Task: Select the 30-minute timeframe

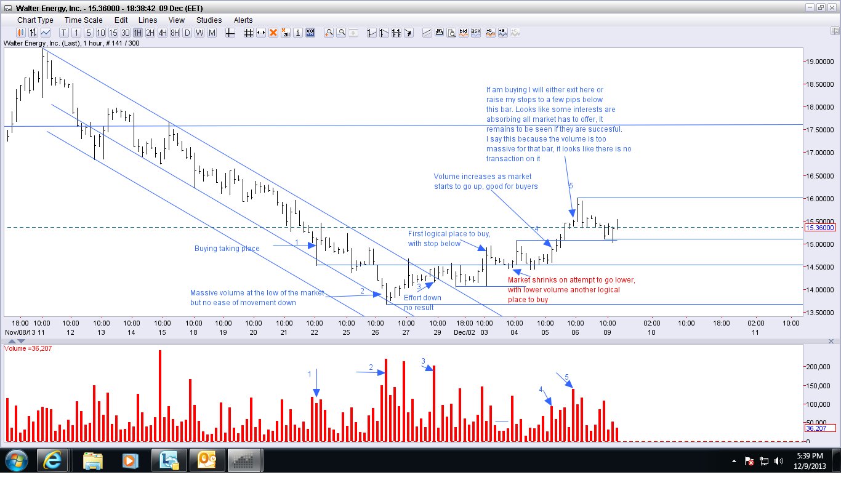Action: point(126,33)
